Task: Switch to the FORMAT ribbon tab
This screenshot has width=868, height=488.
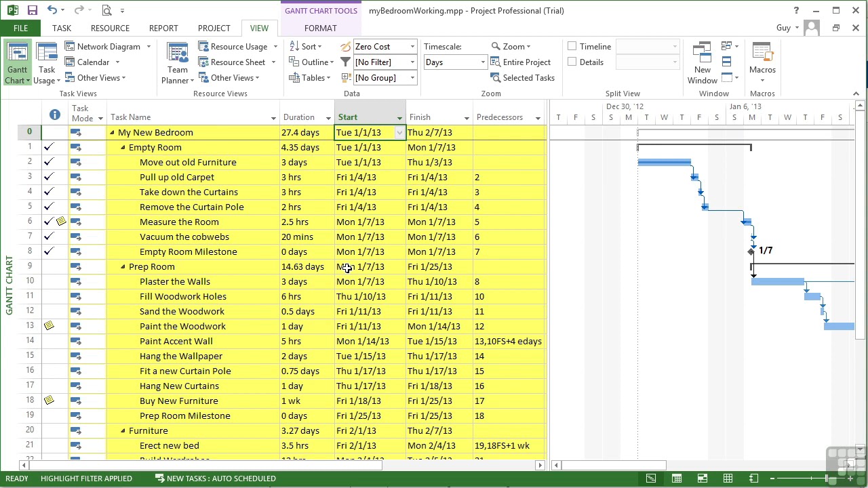Action: click(x=320, y=28)
